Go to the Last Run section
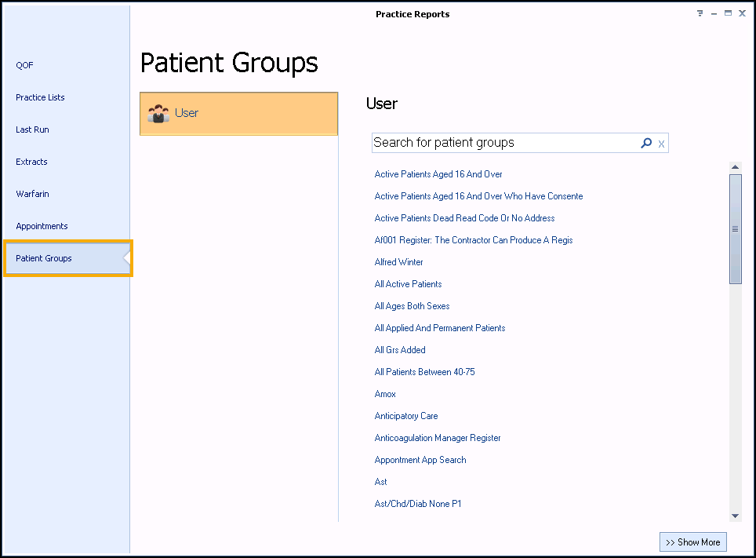 (x=32, y=129)
